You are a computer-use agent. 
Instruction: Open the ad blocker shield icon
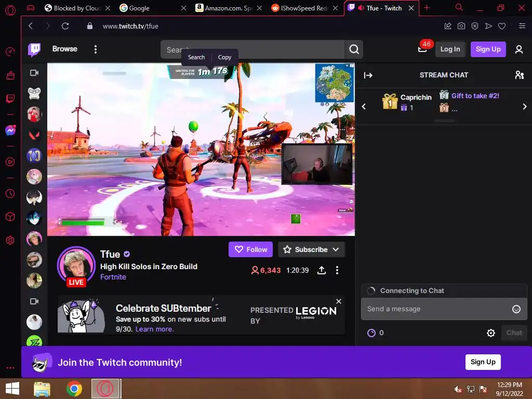475,26
